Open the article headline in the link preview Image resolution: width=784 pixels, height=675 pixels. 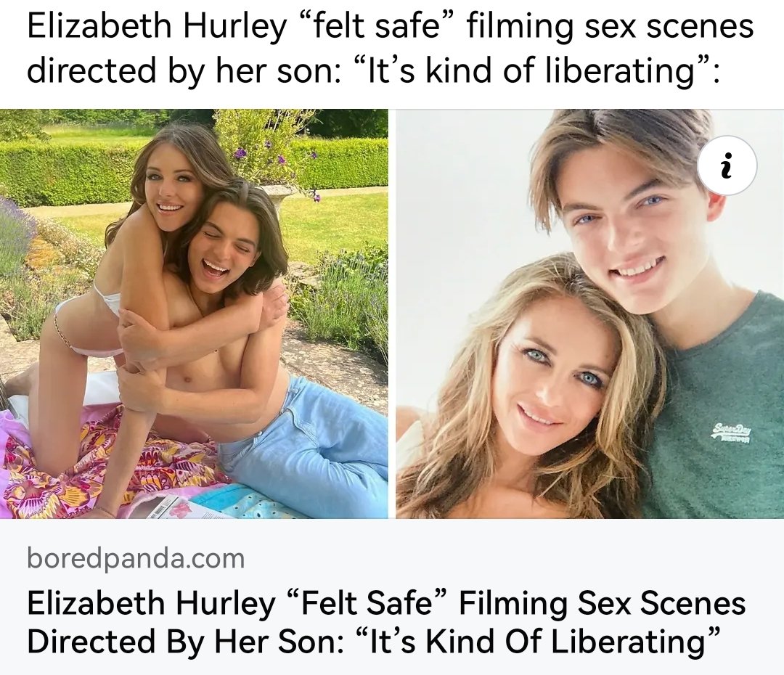(386, 621)
